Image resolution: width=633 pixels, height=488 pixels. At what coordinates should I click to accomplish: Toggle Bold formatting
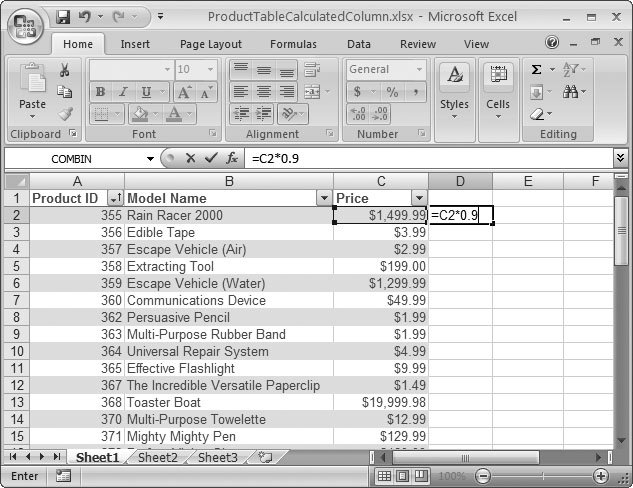pyautogui.click(x=101, y=92)
